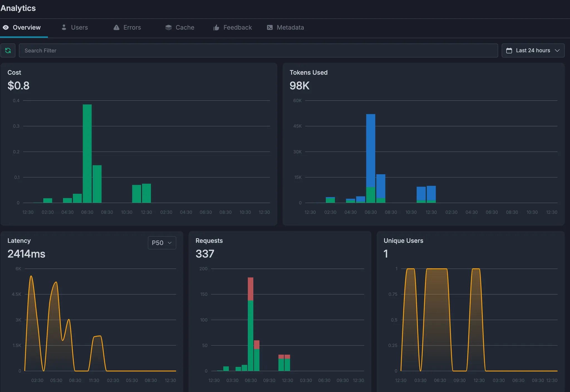Select the Feedback tab
The height and width of the screenshot is (392, 570).
[237, 28]
